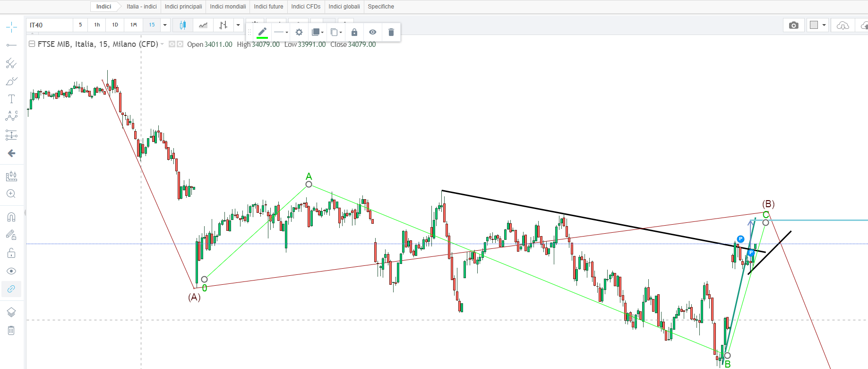Open series settings gear in legend
868x369 pixels.
tap(180, 44)
